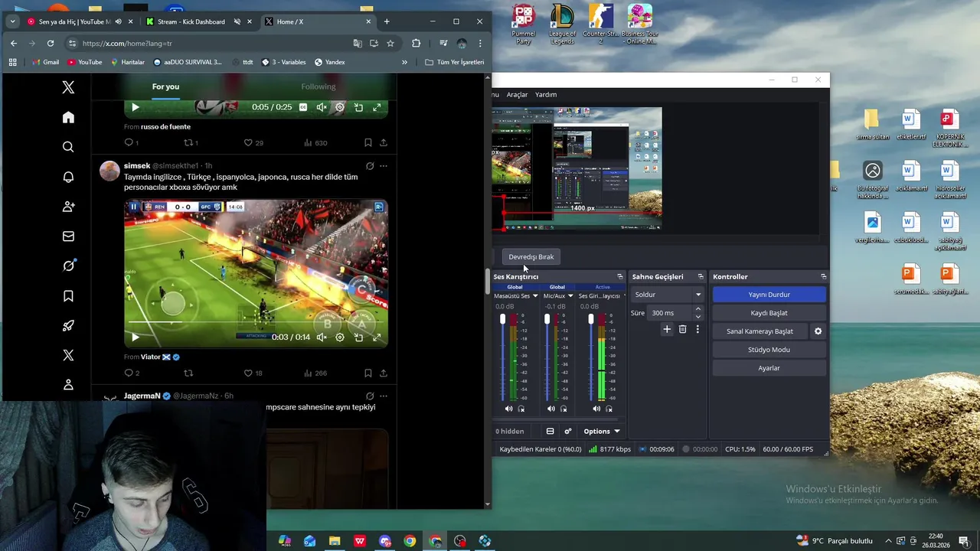The width and height of the screenshot is (980, 551).
Task: Share the simsek football video tweet
Action: coord(384,373)
